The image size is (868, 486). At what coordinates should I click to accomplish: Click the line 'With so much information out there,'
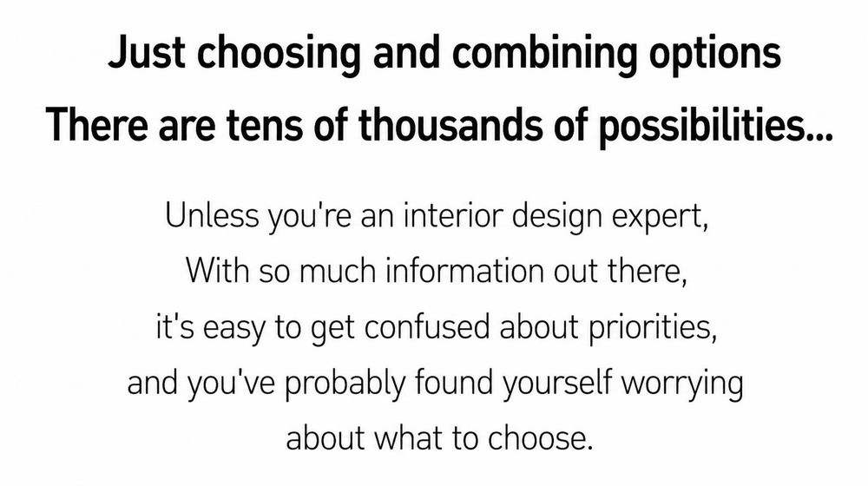(x=437, y=273)
